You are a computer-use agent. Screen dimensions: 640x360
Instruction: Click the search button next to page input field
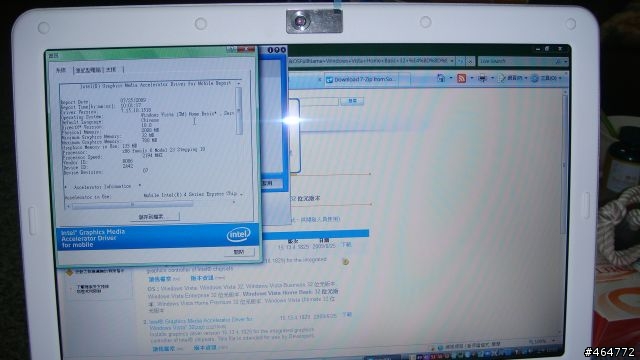(352, 101)
